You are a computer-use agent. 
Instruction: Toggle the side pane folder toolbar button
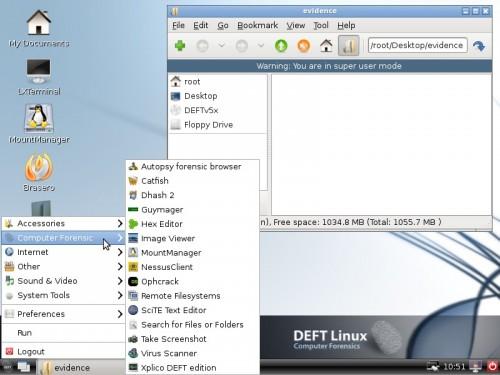[349, 45]
